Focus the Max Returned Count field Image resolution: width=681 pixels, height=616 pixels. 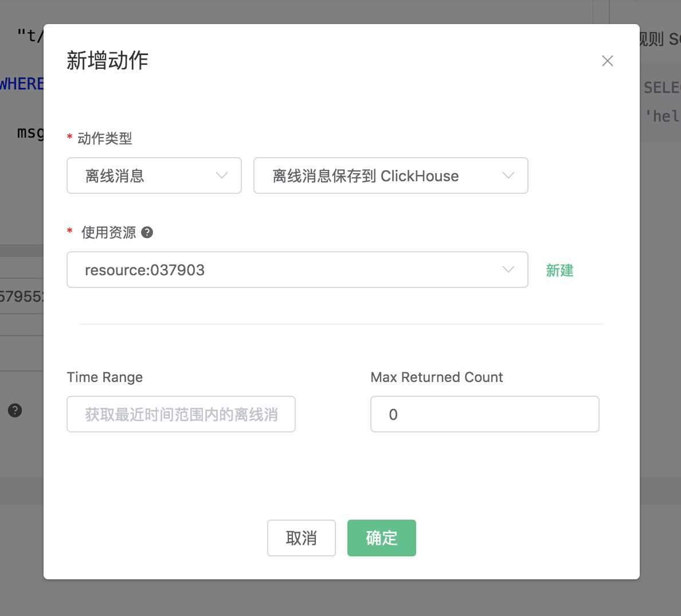pyautogui.click(x=485, y=414)
